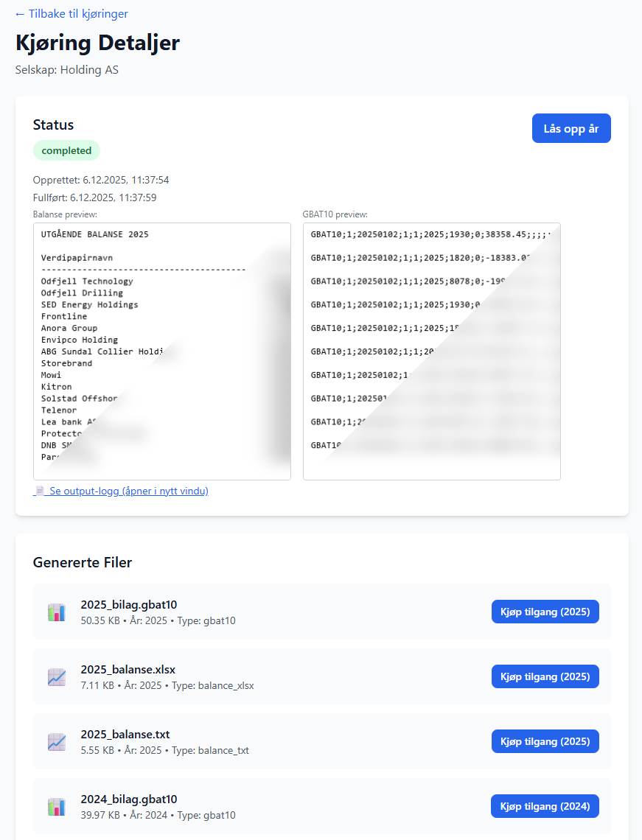Buy access for 2025_bilag.gbat10 file
The width and height of the screenshot is (642, 840).
point(545,612)
